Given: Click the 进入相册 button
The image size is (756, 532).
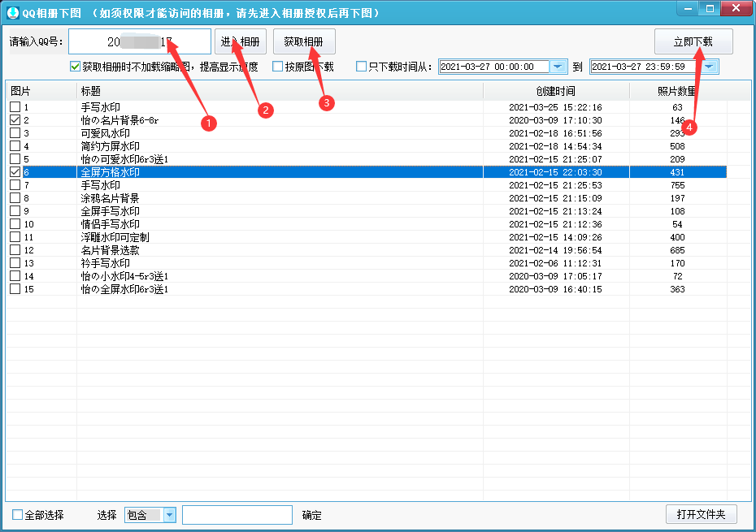Looking at the screenshot, I should pyautogui.click(x=240, y=42).
